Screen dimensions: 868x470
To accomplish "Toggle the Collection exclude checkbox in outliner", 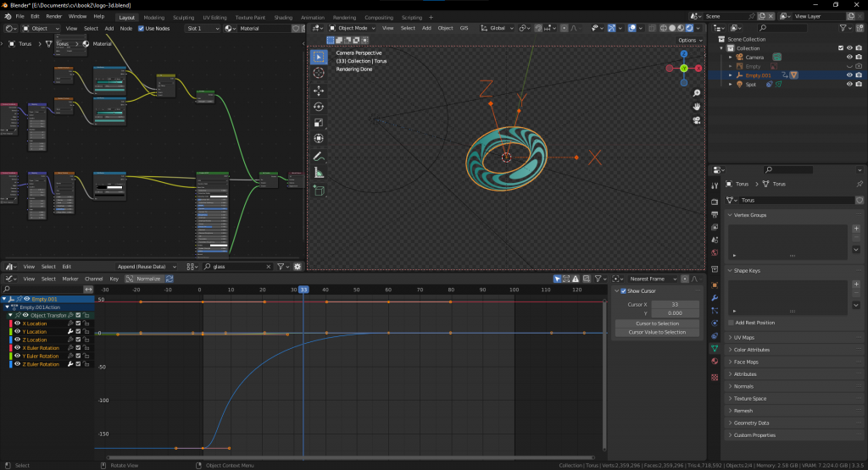I will click(841, 48).
